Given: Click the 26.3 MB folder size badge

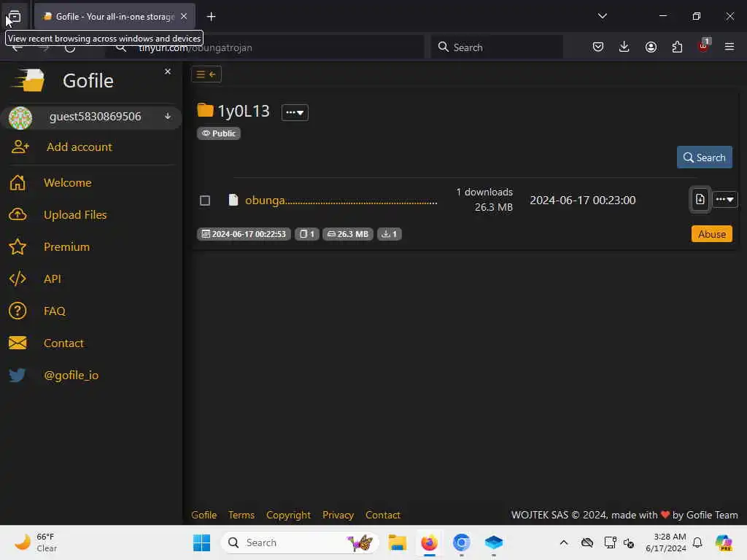Looking at the screenshot, I should [348, 234].
